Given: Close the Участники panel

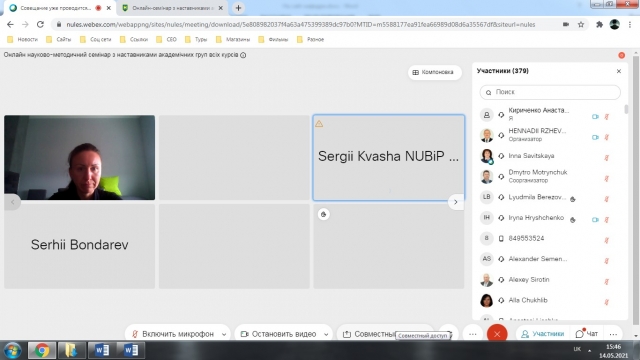Looking at the screenshot, I should pyautogui.click(x=619, y=71).
